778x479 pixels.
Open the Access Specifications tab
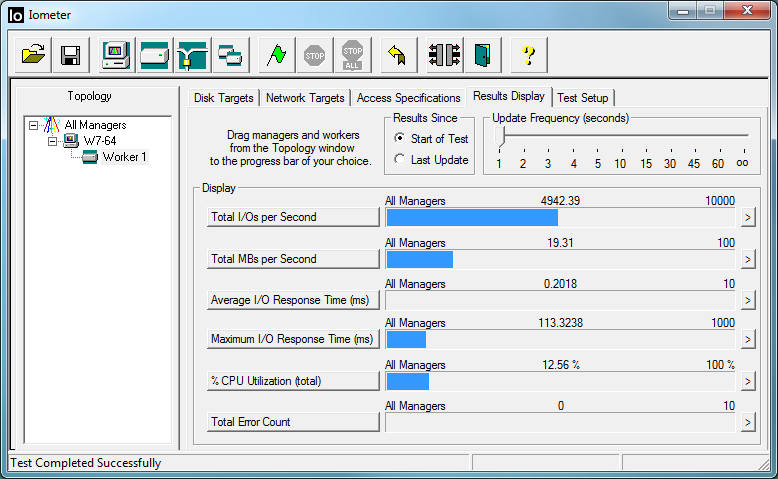click(x=408, y=98)
